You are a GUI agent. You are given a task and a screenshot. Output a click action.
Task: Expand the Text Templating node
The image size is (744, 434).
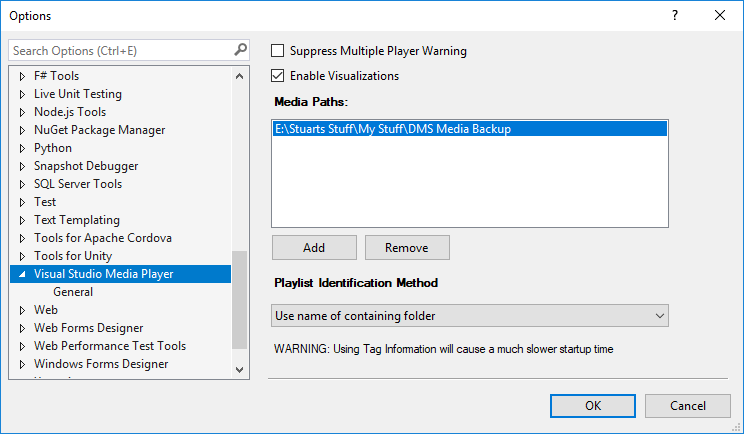(22, 220)
